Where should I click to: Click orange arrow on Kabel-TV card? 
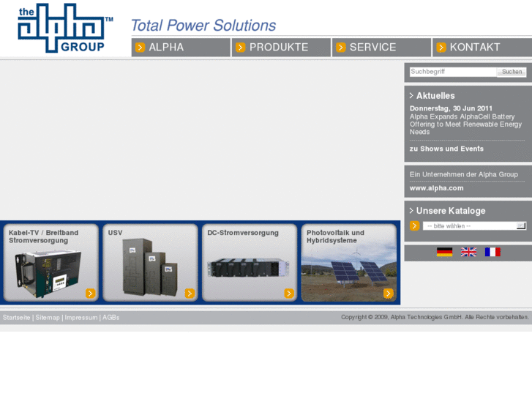(90, 293)
